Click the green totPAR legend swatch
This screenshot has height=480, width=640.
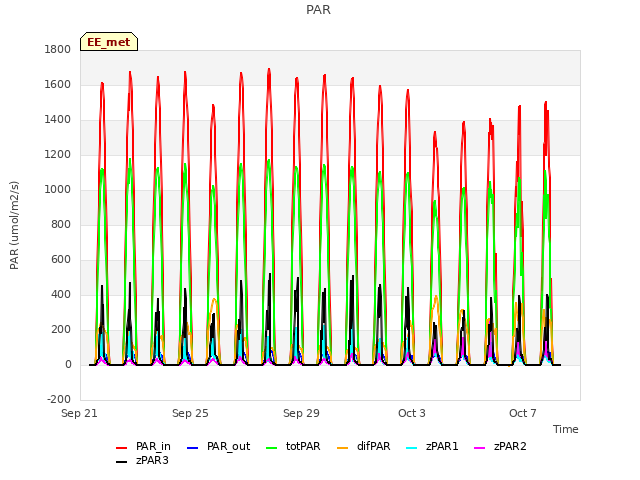coord(271,448)
